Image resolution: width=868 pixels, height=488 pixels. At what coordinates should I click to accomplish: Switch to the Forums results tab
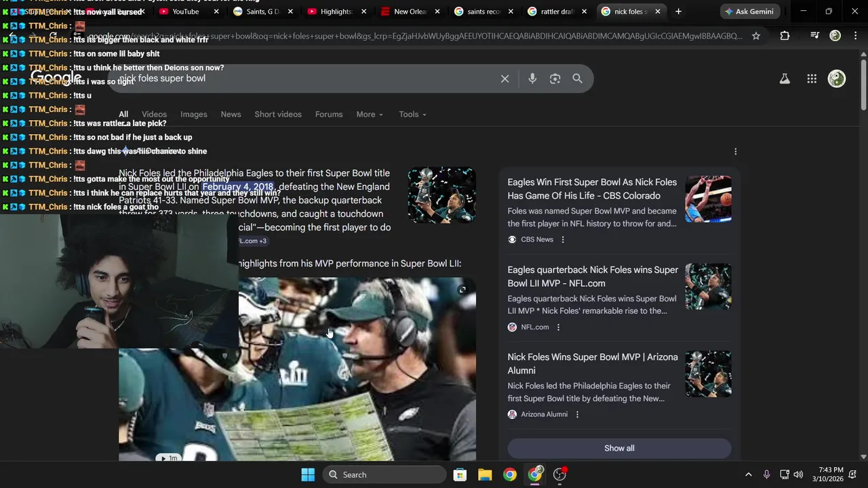click(329, 114)
